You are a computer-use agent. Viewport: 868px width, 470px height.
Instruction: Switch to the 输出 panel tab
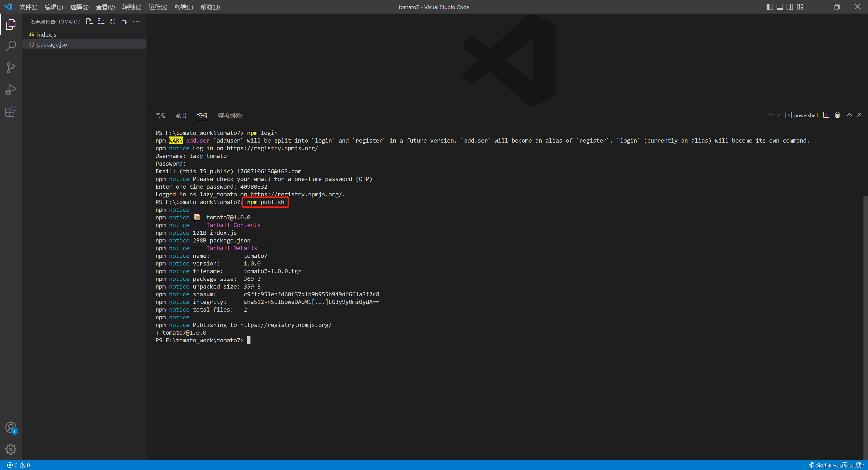(x=181, y=115)
